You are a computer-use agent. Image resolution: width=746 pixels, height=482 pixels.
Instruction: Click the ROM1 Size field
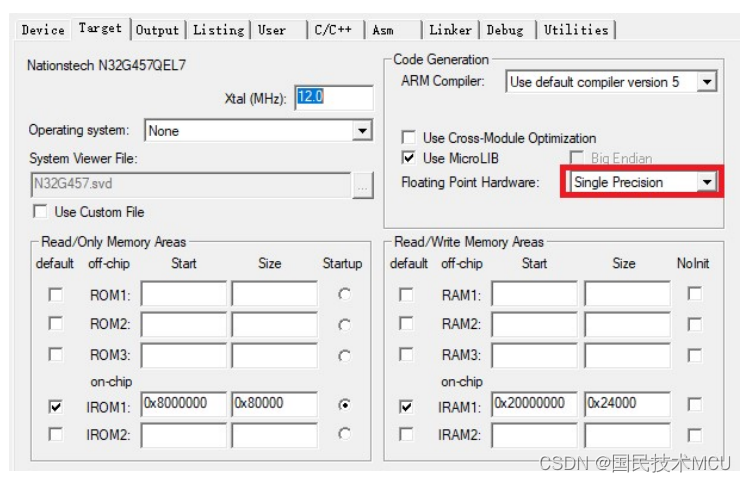(x=275, y=294)
